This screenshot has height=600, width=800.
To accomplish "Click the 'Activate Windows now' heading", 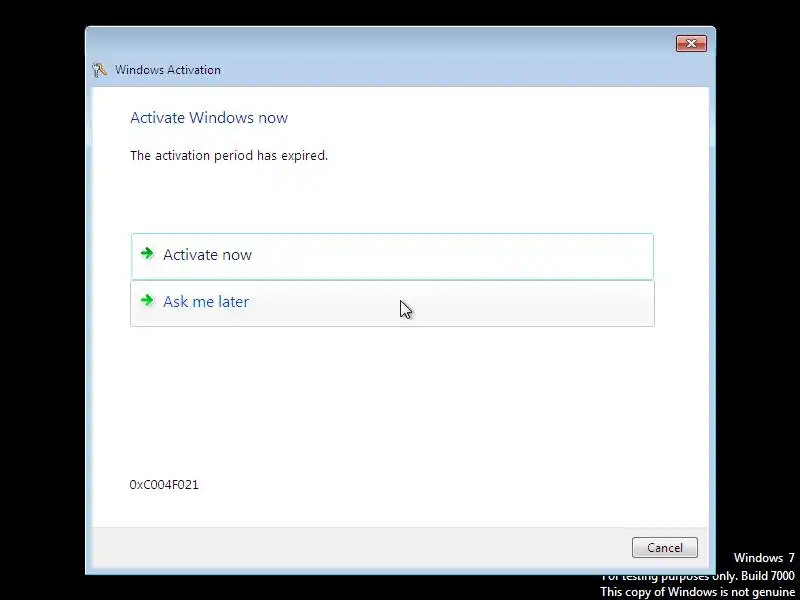I will point(209,118).
